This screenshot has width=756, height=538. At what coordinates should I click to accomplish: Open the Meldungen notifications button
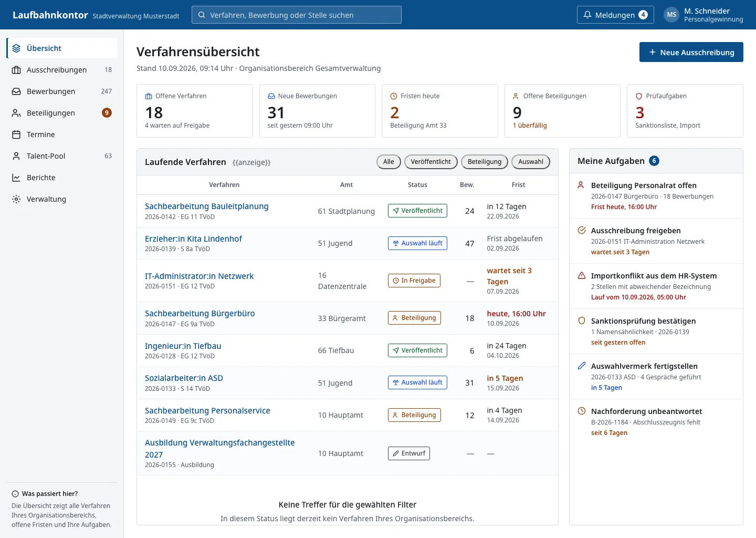(615, 15)
